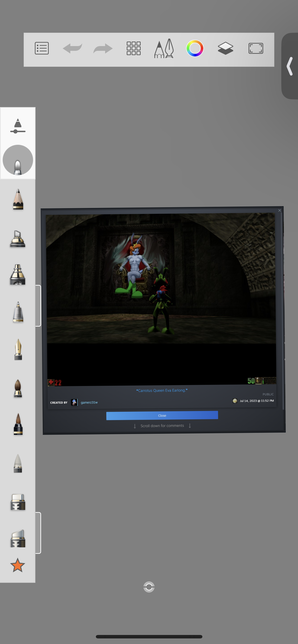Click the "CREATED BY" label

[x=59, y=402]
